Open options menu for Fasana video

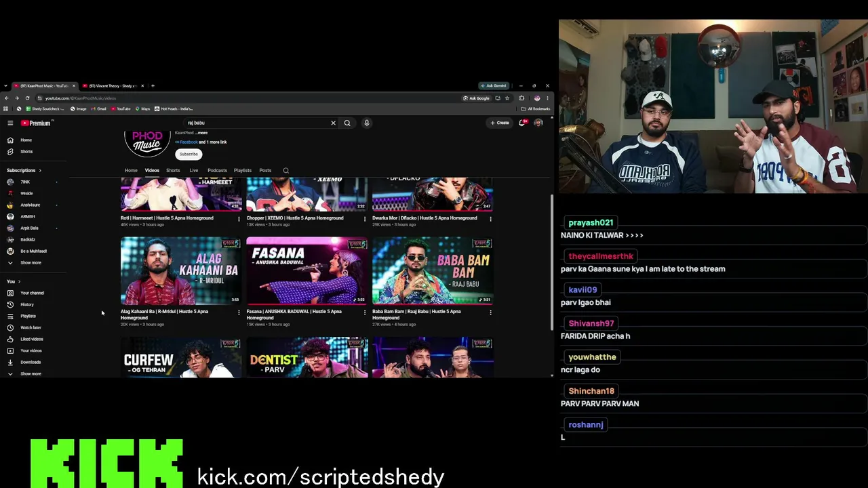coord(365,312)
